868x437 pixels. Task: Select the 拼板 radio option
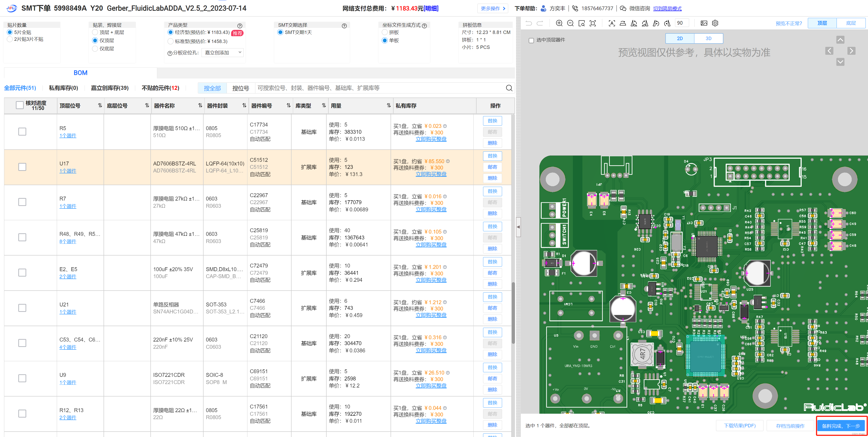385,32
